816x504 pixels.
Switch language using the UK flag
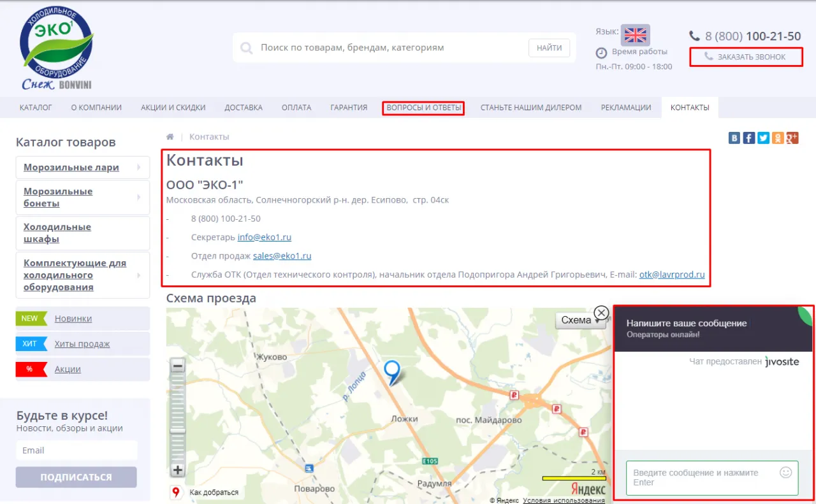[635, 34]
